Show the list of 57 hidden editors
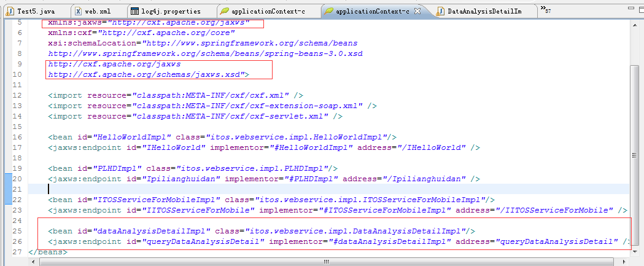Viewport: 644px width, 266px height. 545,9
